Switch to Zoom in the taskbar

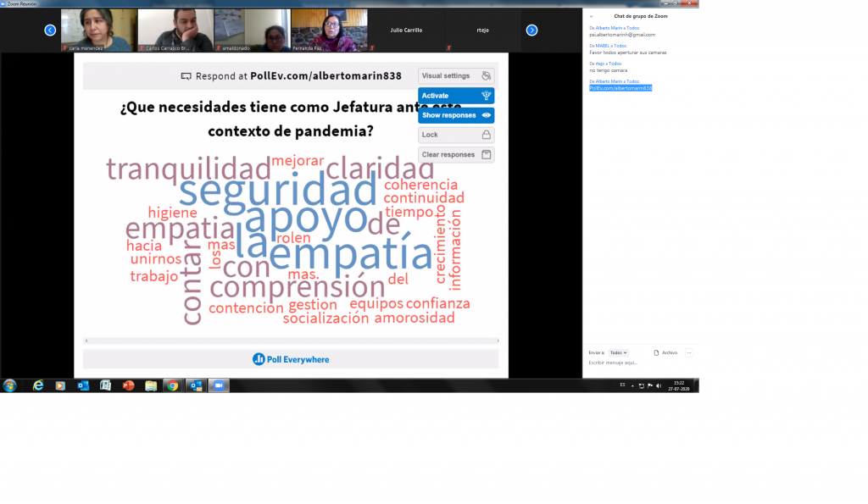tap(219, 385)
